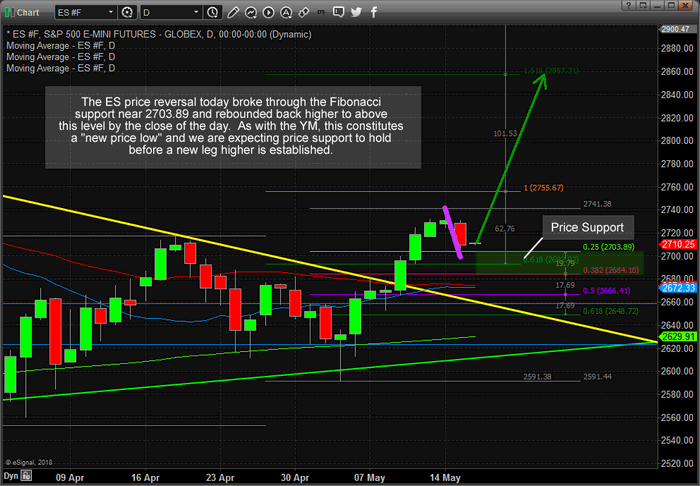Viewport: 700px width, 486px height.
Task: Click the 09 Apr date label
Action: tap(70, 478)
